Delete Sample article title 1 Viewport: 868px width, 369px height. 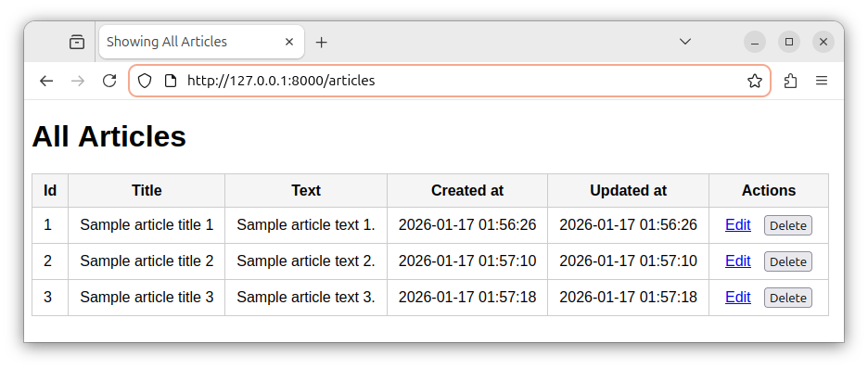(788, 225)
